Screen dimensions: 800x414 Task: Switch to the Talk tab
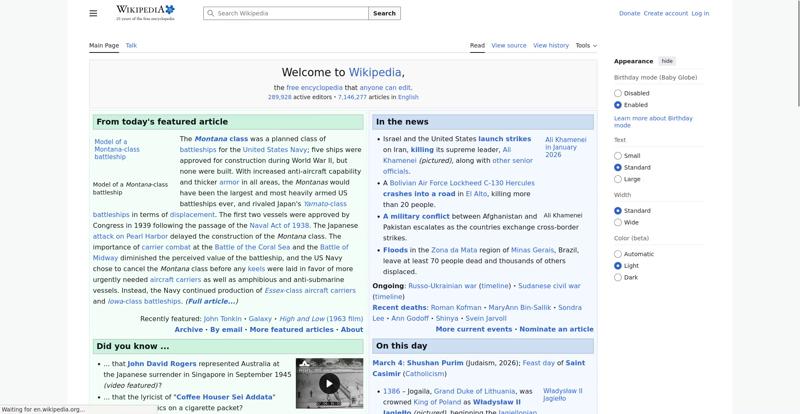point(131,45)
